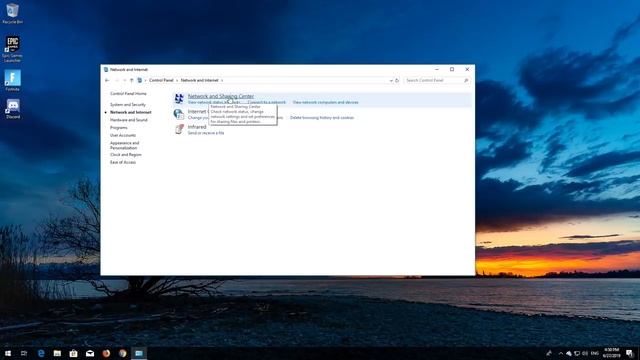Go up one level with the Up arrow

point(131,80)
